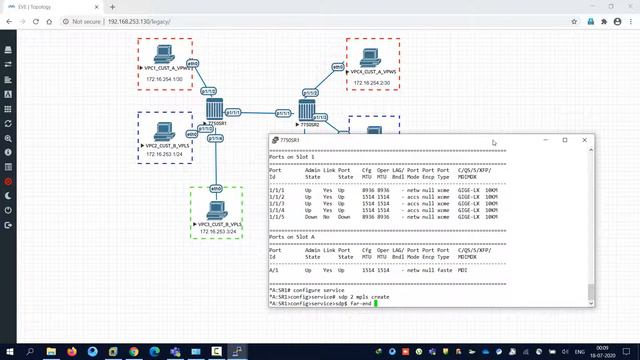This screenshot has width=640, height=360.
Task: Open the add object icon in EVE sidebar
Action: coord(8,50)
